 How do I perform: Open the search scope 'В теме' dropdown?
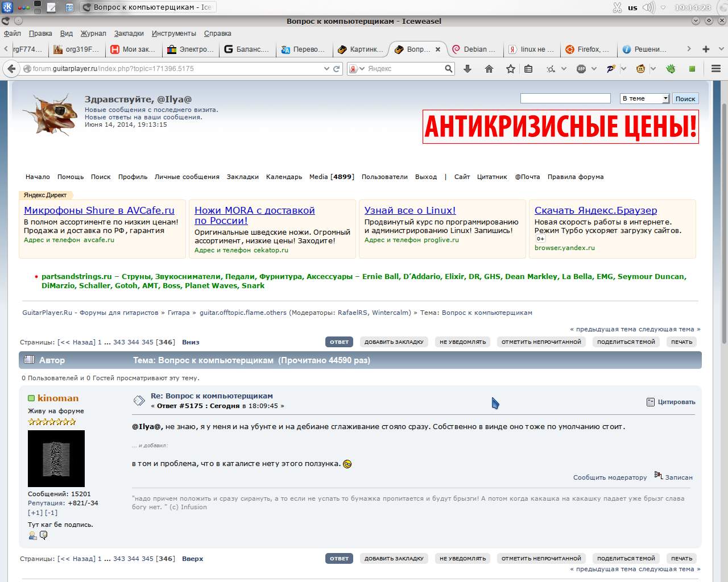(x=644, y=98)
